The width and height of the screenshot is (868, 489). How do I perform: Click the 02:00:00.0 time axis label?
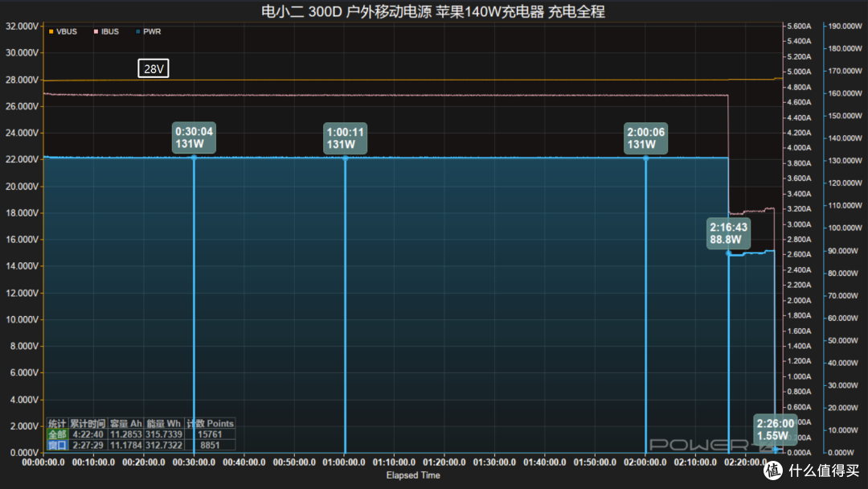pyautogui.click(x=645, y=462)
